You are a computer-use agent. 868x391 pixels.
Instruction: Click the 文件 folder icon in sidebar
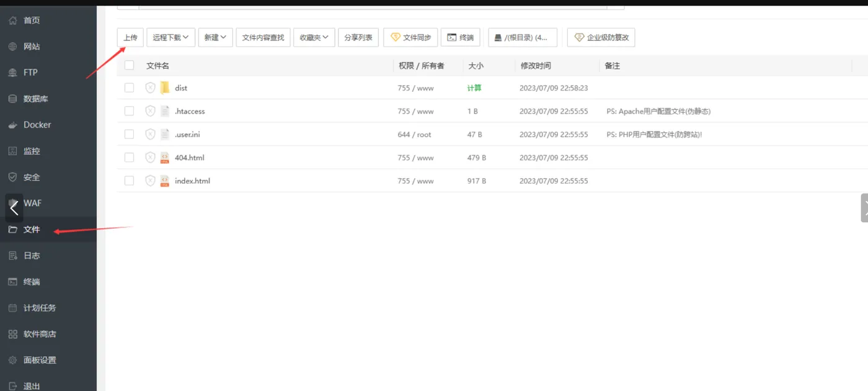click(x=13, y=230)
